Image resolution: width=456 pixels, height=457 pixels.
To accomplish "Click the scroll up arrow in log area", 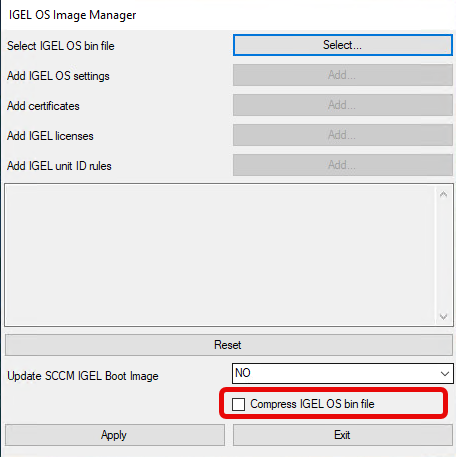I will pos(443,194).
